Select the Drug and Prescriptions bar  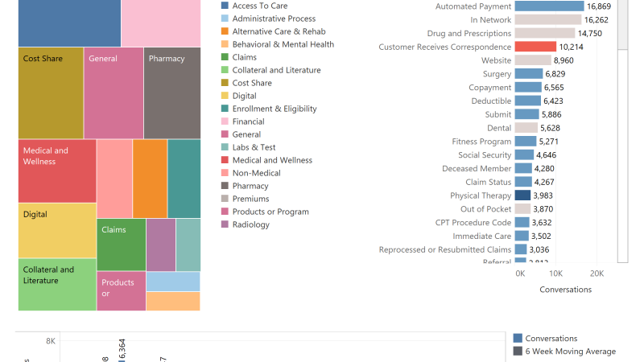pyautogui.click(x=545, y=33)
